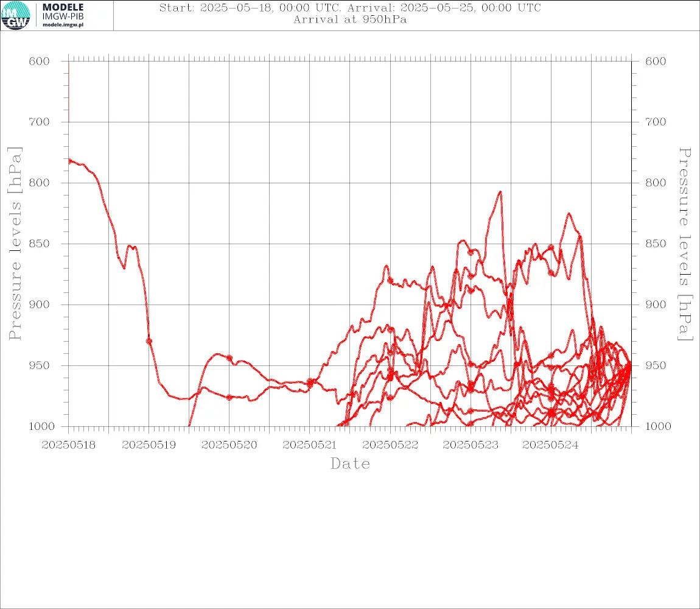Click the 'Date' x-axis title
The height and width of the screenshot is (609, 700).
coord(350,464)
